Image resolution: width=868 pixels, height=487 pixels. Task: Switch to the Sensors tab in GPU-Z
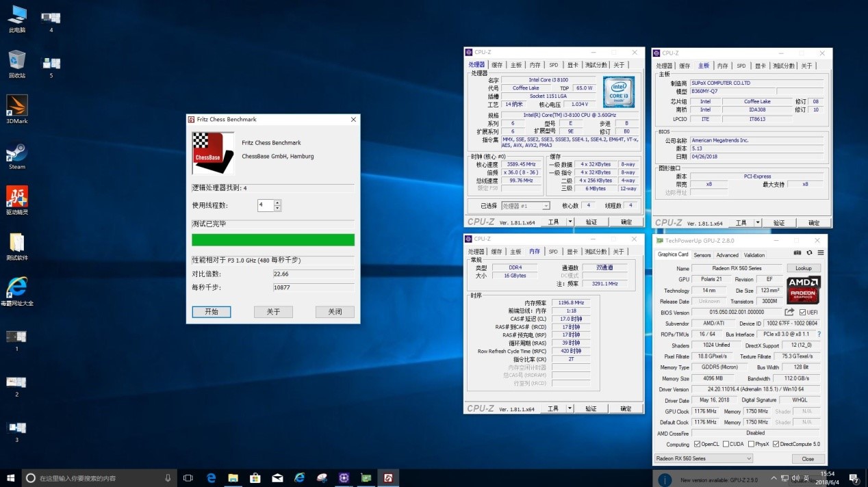point(702,254)
